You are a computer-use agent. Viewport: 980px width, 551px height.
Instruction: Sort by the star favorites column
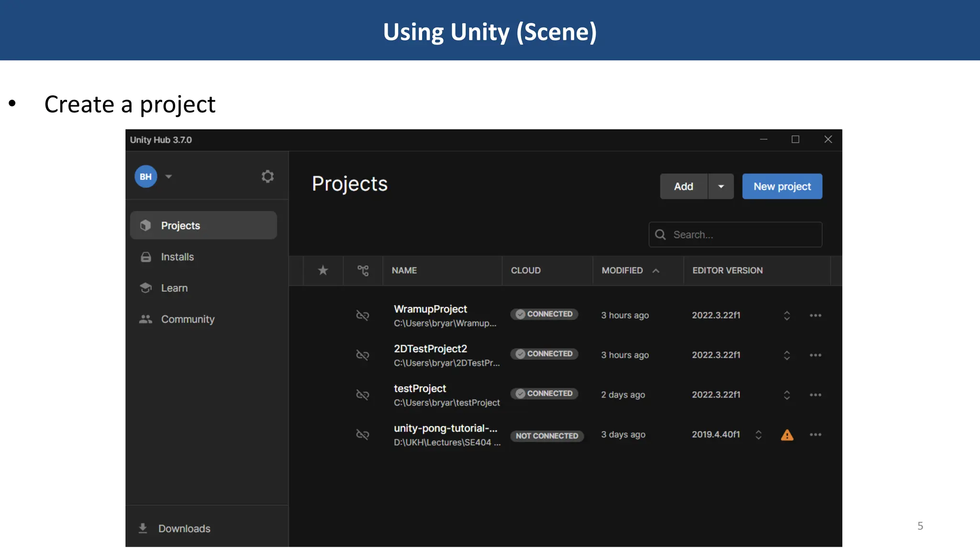(x=323, y=270)
